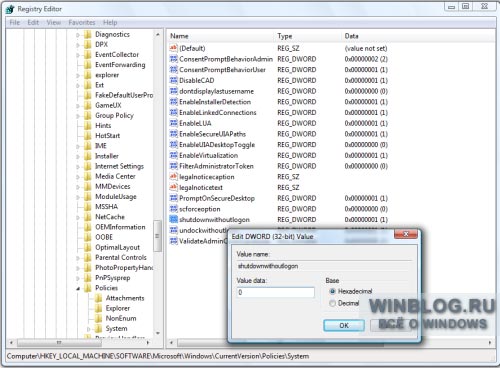Click the Diagnostics folder icon
Viewport: 500px width, 368px height.
tap(88, 34)
